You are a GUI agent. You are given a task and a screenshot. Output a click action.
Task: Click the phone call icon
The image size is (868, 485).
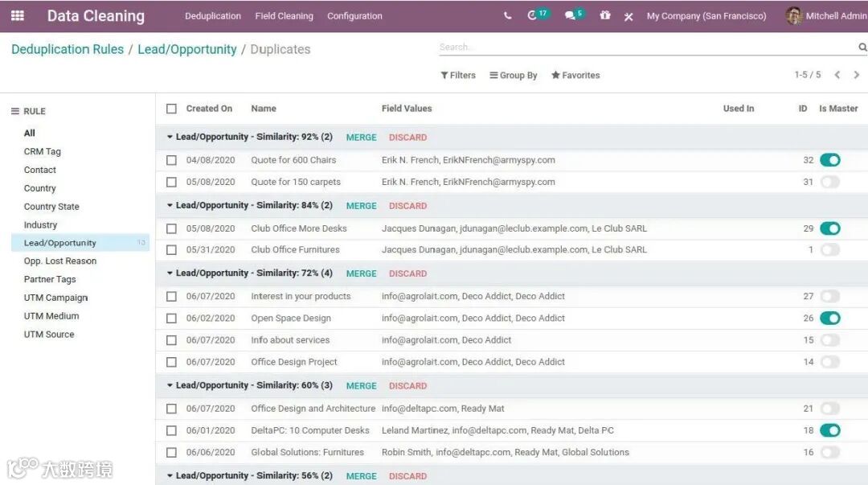(507, 15)
